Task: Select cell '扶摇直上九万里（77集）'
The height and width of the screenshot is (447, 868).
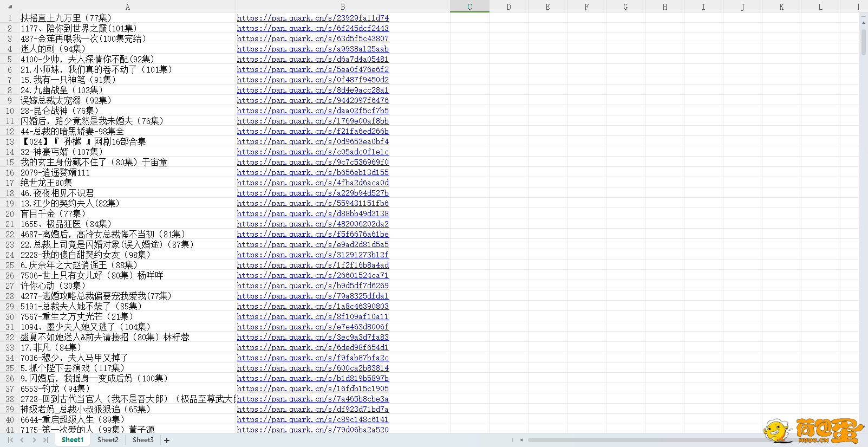Action: pos(127,18)
